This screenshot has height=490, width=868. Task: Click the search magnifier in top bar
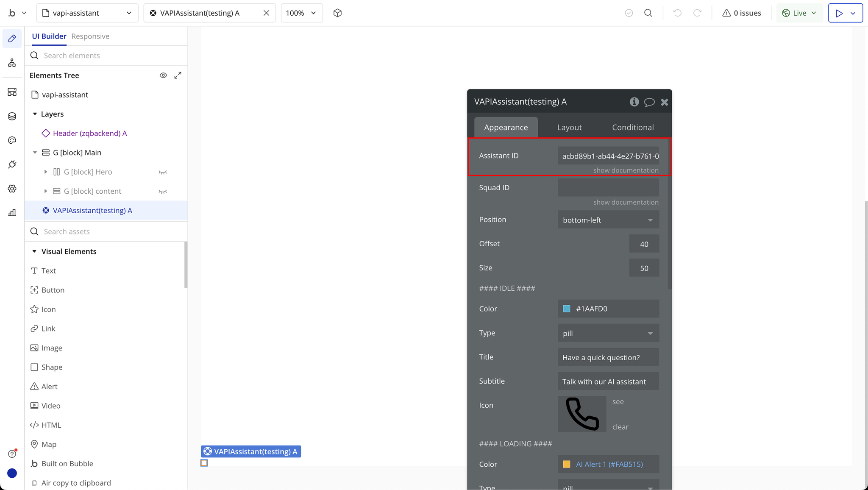(x=648, y=13)
